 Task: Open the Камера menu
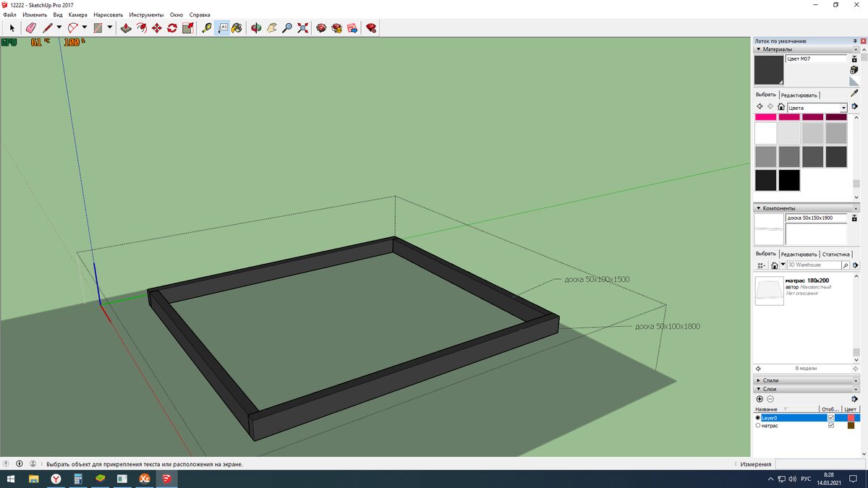tap(78, 14)
